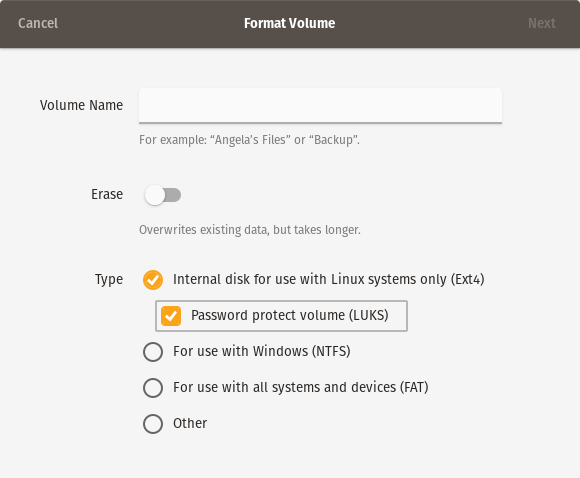The image size is (580, 478).
Task: Click the 'Angela's Files' example hint text
Action: click(x=249, y=140)
